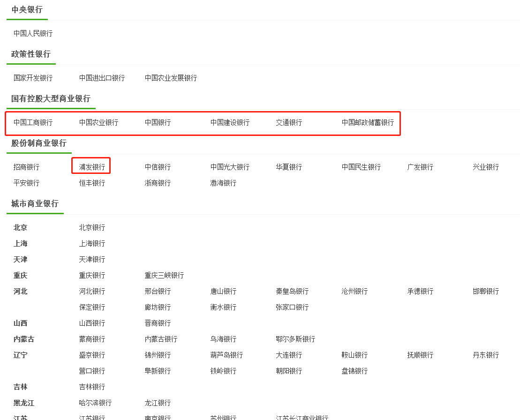
Task: Click 重庆银行
Action: tap(92, 276)
